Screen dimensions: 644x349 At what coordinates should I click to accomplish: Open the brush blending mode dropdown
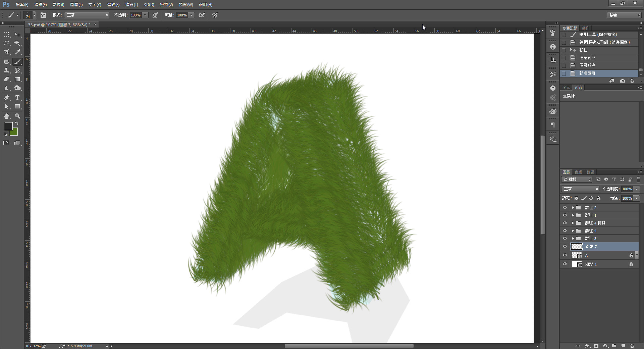87,15
